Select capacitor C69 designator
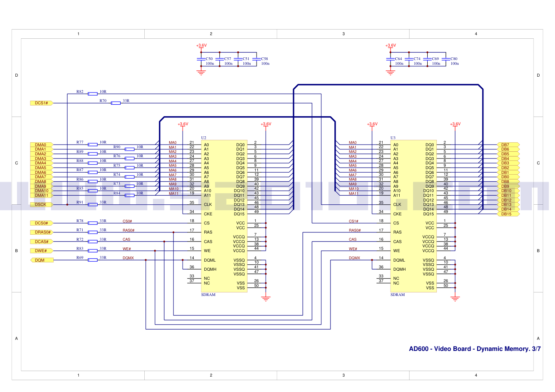555x392 pixels. [x=435, y=59]
